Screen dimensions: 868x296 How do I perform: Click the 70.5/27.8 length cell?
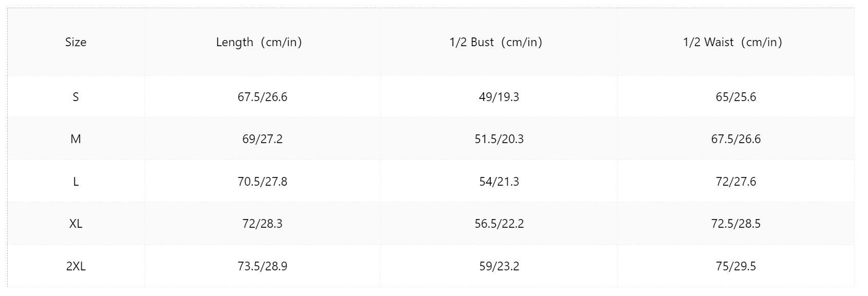click(x=262, y=182)
